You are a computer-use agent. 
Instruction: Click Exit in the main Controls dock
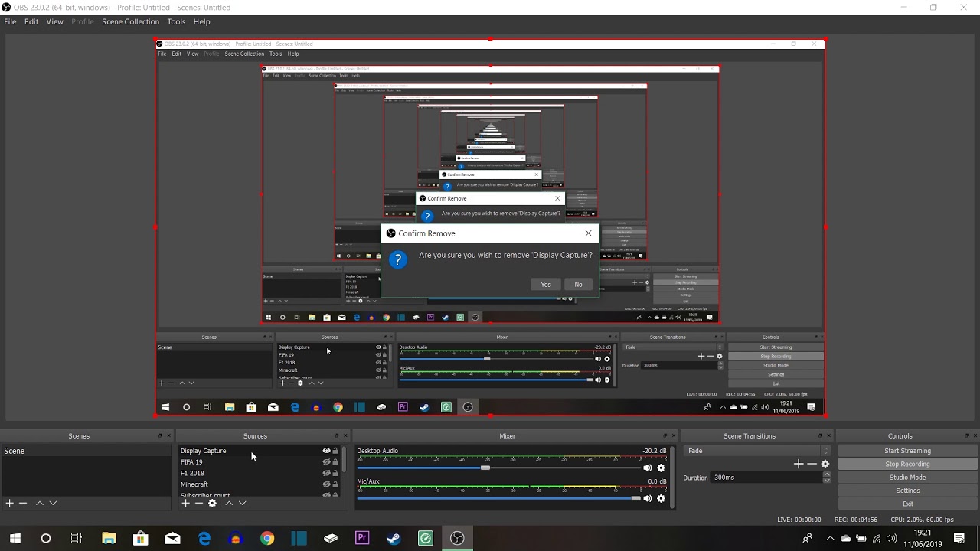tap(908, 504)
